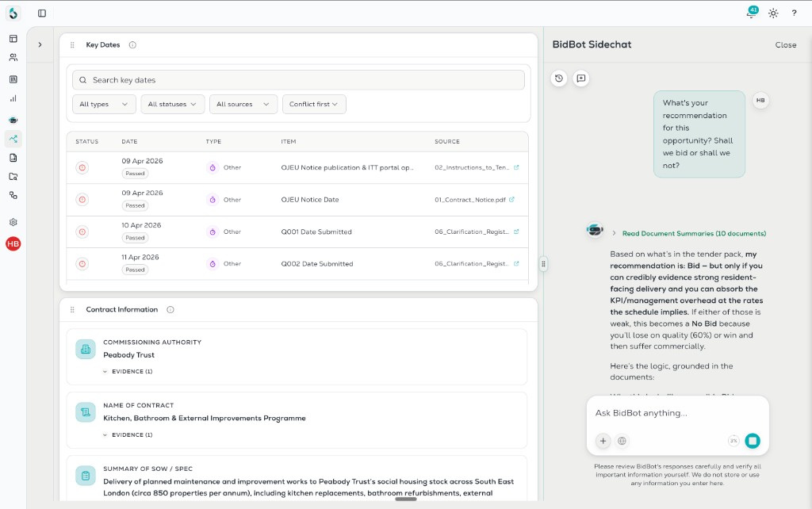Expand Evidence (1) under Peabody Trust
The image size is (812, 509).
coord(128,371)
